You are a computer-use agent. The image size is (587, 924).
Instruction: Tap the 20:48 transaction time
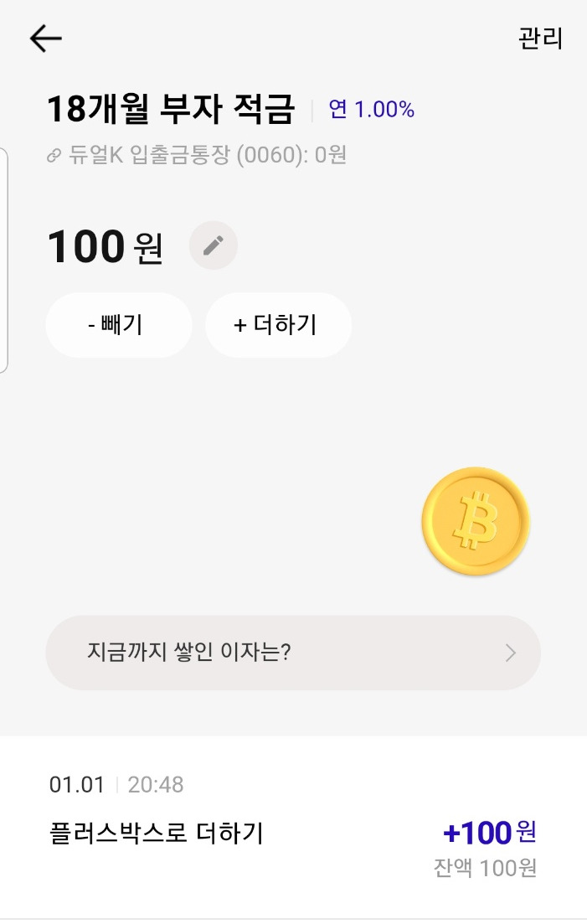pyautogui.click(x=156, y=784)
